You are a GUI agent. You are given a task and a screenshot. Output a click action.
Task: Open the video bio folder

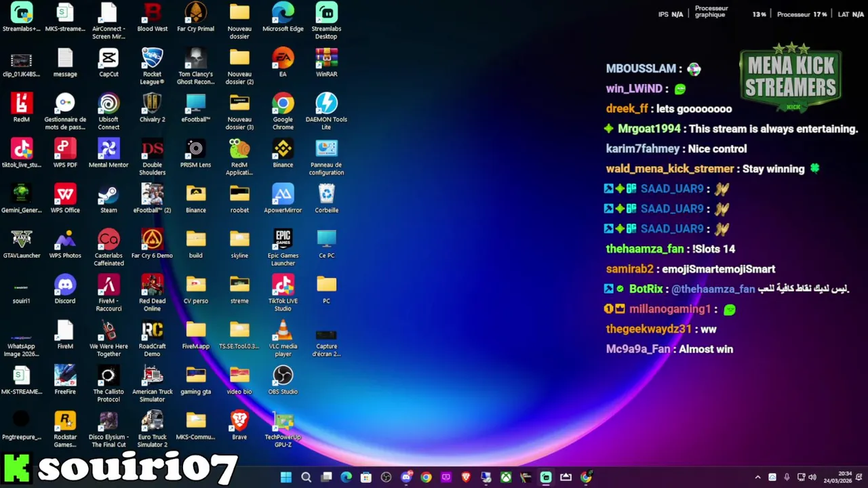239,381
